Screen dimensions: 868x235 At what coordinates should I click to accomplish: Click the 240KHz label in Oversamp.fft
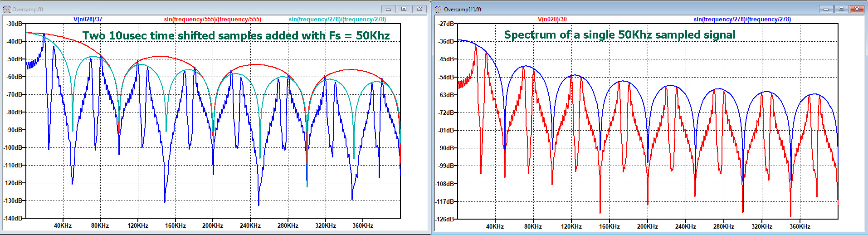click(250, 225)
